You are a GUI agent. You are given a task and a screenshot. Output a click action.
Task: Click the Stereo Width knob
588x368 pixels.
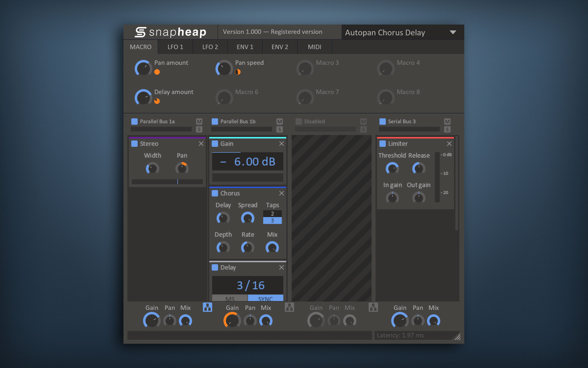[152, 168]
